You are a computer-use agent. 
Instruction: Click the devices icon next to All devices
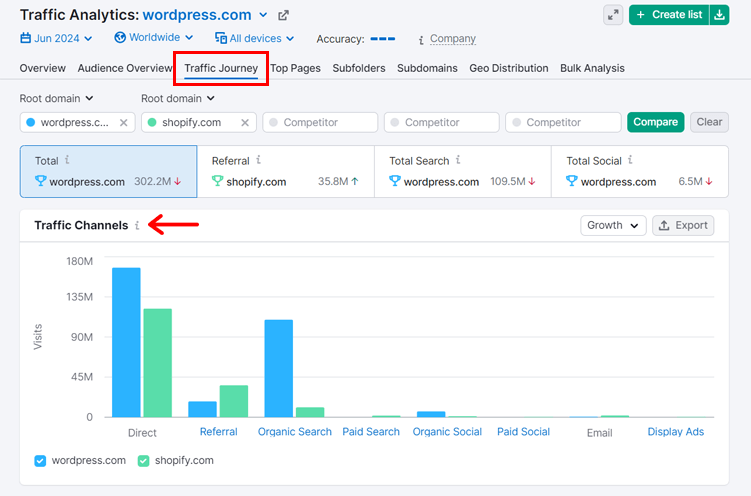pos(221,38)
